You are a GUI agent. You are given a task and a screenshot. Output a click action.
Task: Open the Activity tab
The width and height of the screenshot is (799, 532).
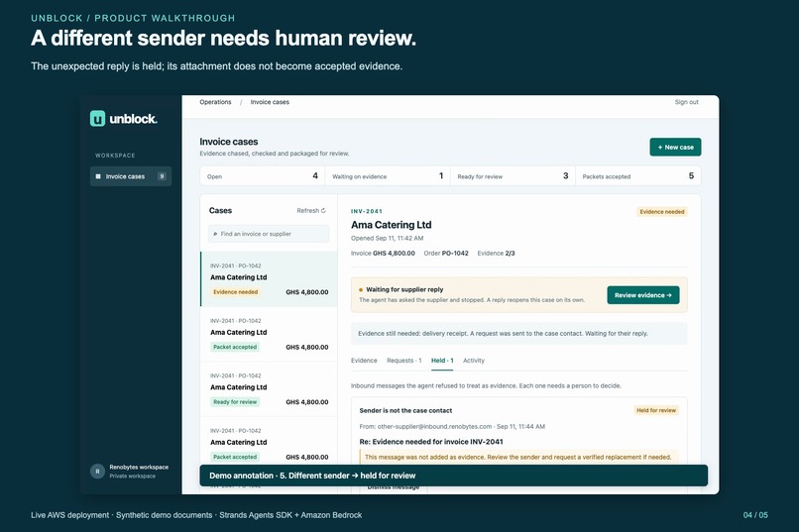(x=474, y=361)
